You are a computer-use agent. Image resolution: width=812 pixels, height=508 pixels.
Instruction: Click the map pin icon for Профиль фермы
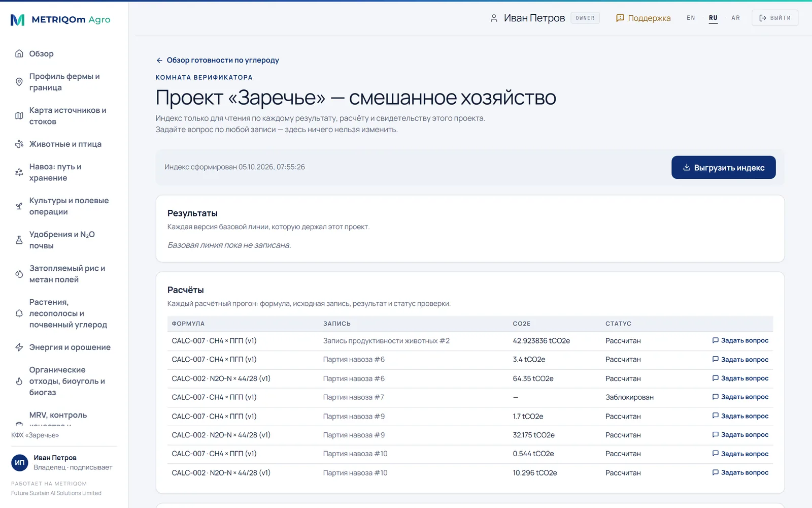[19, 82]
